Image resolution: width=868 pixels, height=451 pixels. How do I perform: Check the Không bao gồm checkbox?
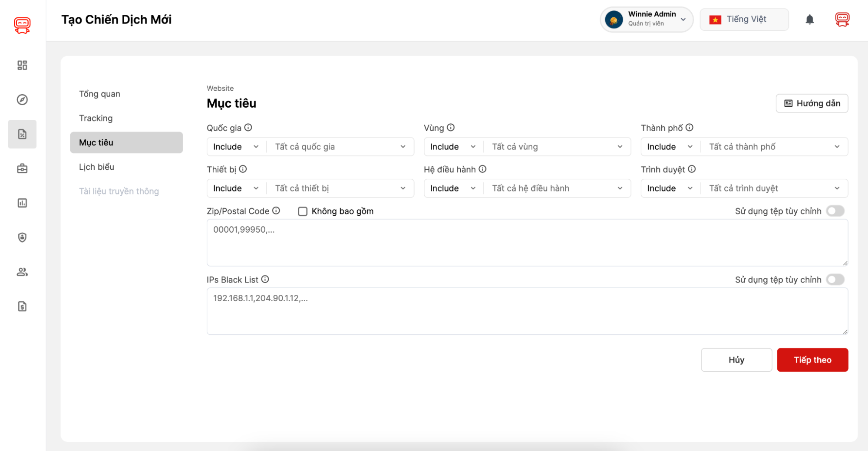(x=303, y=211)
